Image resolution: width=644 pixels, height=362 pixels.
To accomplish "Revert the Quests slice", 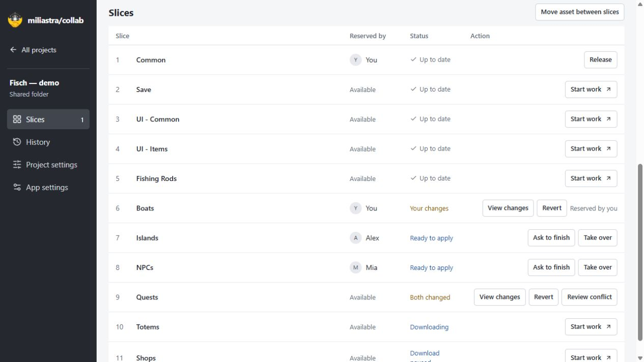I will click(544, 297).
